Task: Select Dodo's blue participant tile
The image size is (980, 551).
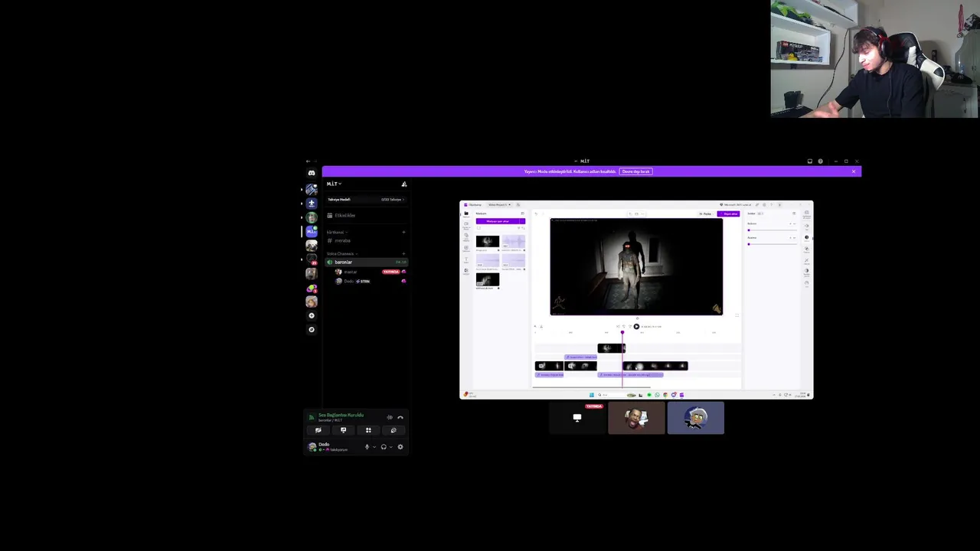Action: pyautogui.click(x=695, y=418)
